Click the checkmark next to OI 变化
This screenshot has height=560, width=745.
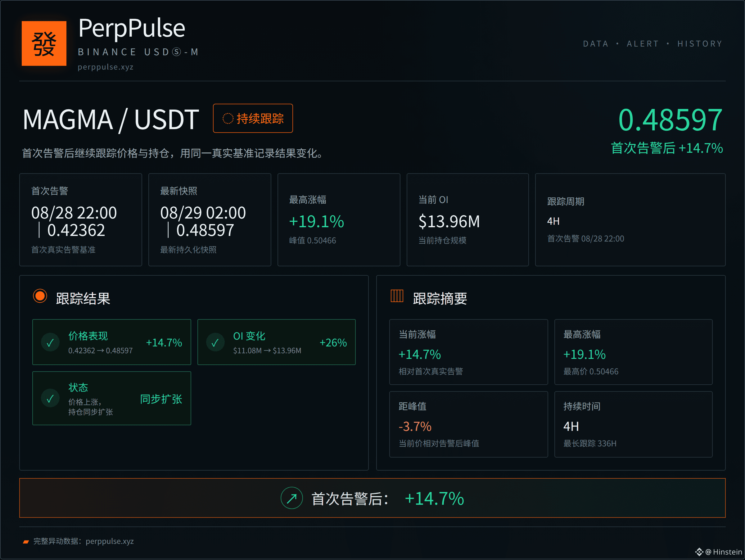215,342
